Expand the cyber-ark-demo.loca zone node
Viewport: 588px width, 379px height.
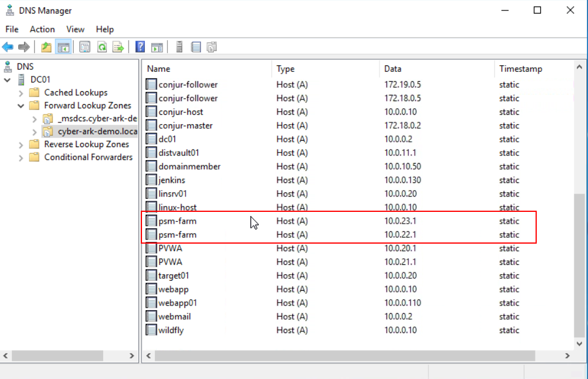point(35,132)
